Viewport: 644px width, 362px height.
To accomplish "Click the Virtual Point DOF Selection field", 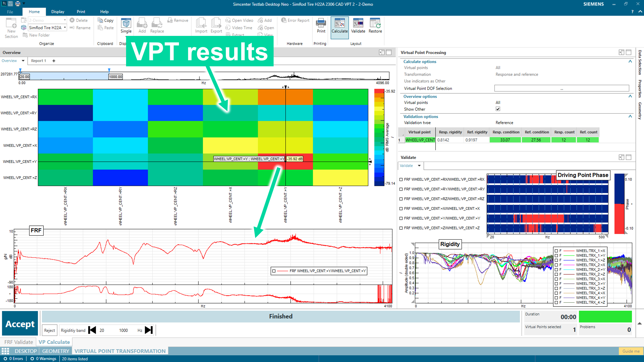I will (561, 88).
